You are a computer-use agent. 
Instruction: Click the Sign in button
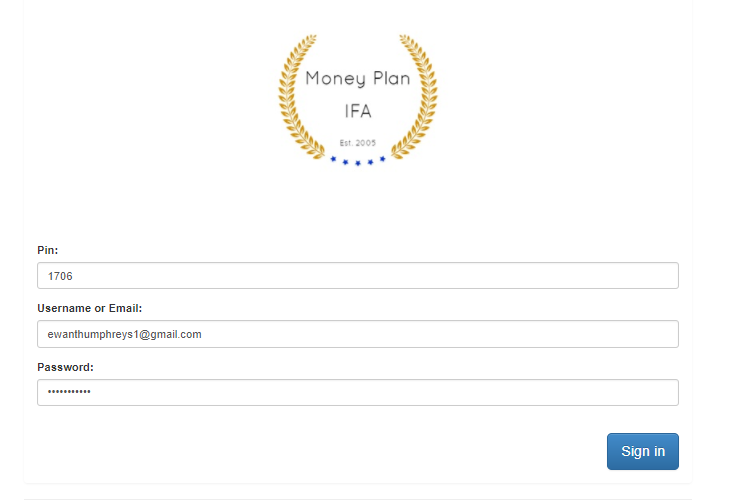point(643,451)
